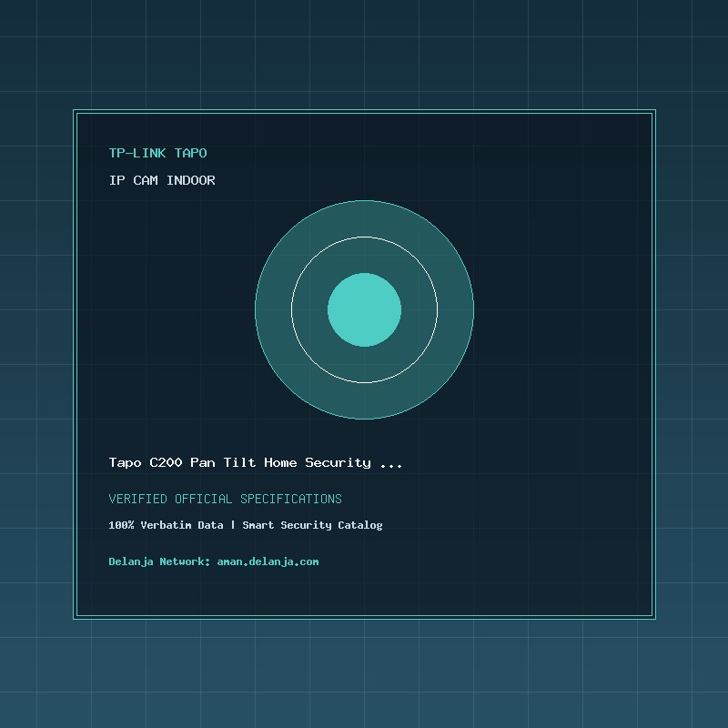The image size is (728, 728).
Task: Click the card's teal double-line border
Action: pos(364,111)
